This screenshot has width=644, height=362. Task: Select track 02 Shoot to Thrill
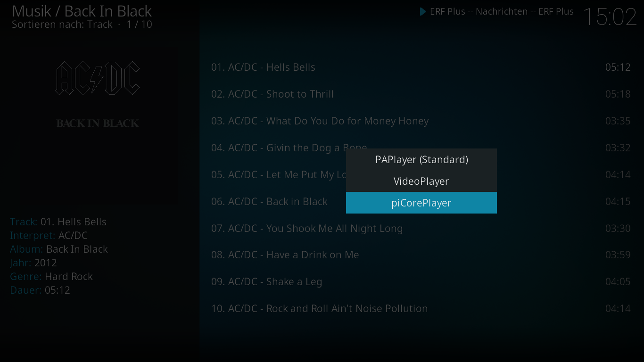click(421, 94)
